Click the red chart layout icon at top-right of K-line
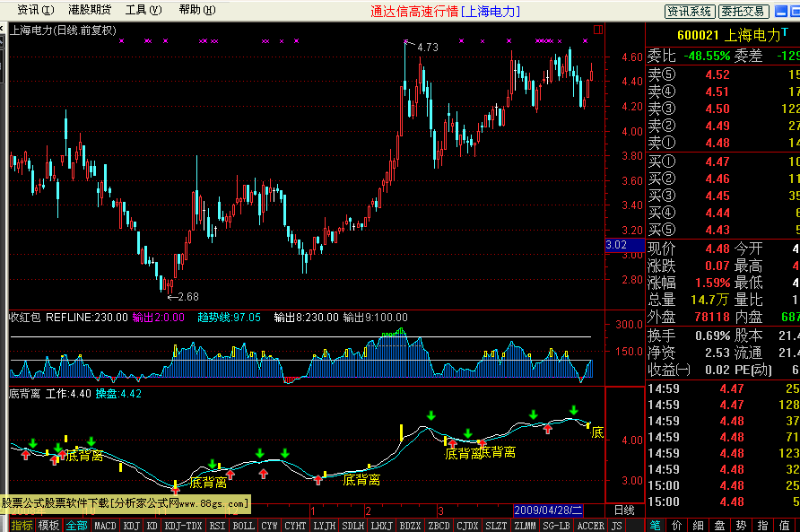This screenshot has width=800, height=532. [x=598, y=31]
